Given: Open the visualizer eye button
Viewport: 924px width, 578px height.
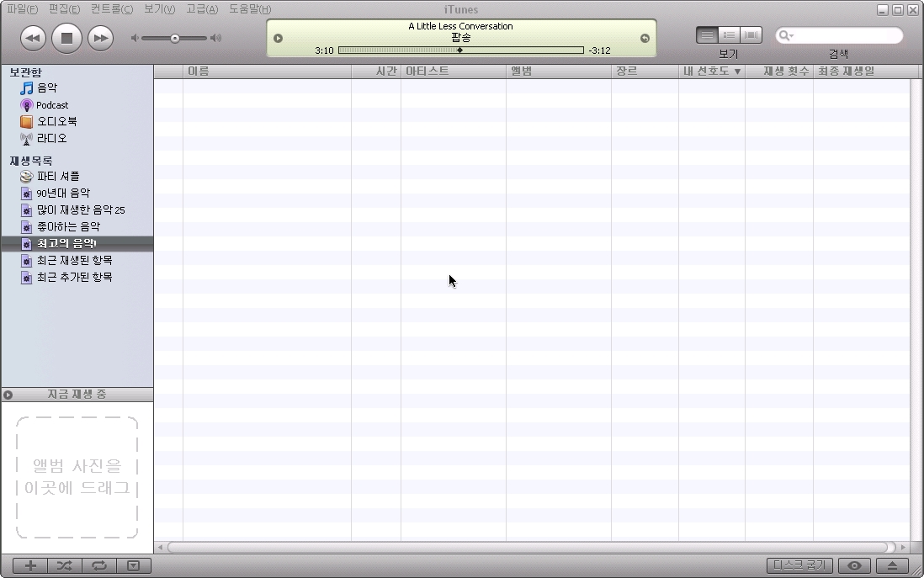Looking at the screenshot, I should (x=854, y=565).
